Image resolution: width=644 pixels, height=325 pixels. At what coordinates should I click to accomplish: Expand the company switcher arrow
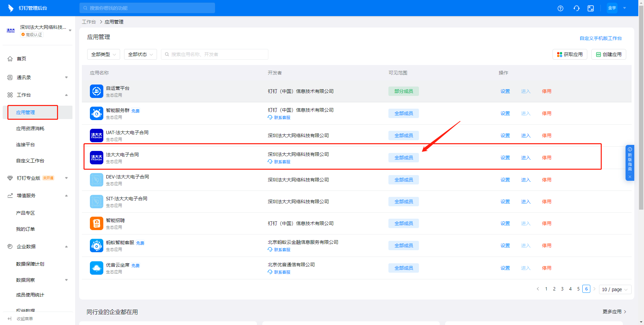click(x=70, y=31)
